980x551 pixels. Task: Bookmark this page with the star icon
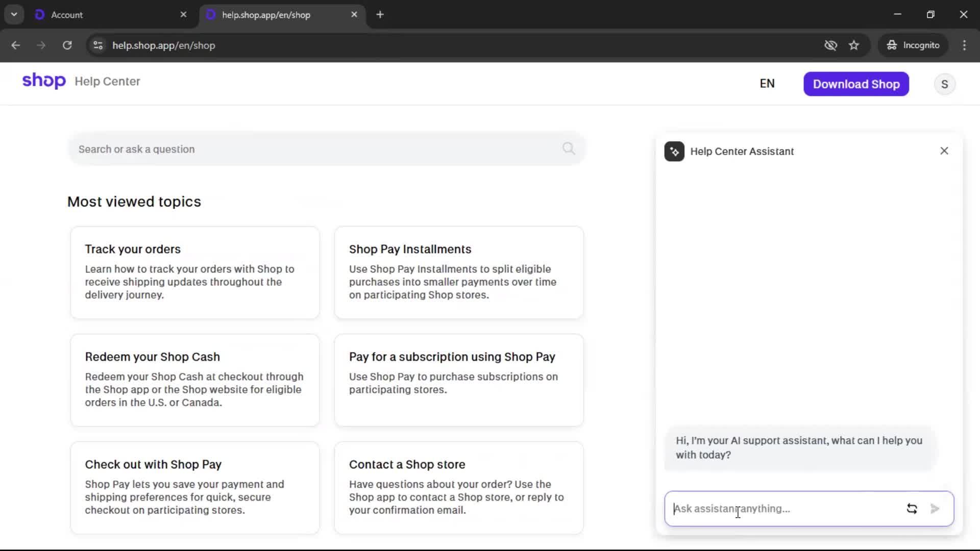coord(854,45)
